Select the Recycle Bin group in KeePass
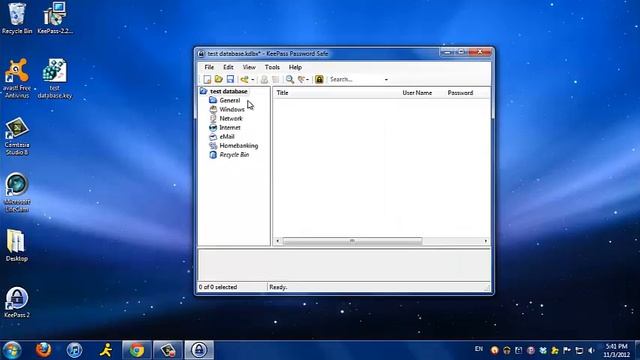 (234, 155)
